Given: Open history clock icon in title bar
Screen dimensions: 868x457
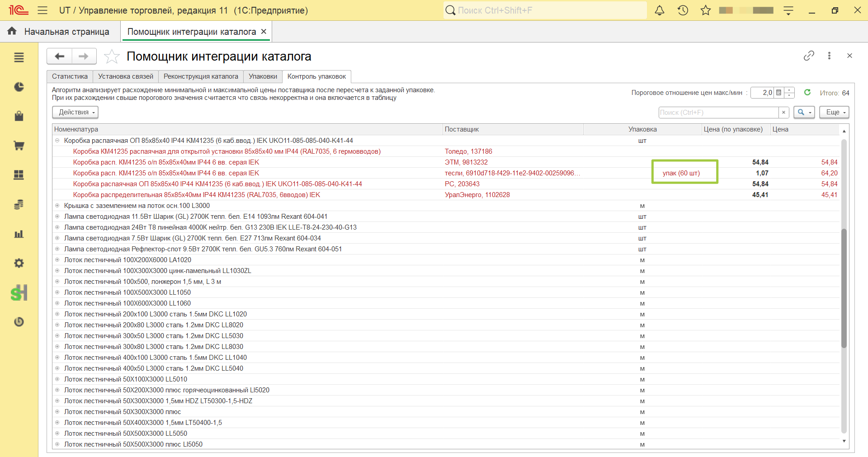Looking at the screenshot, I should coord(683,10).
